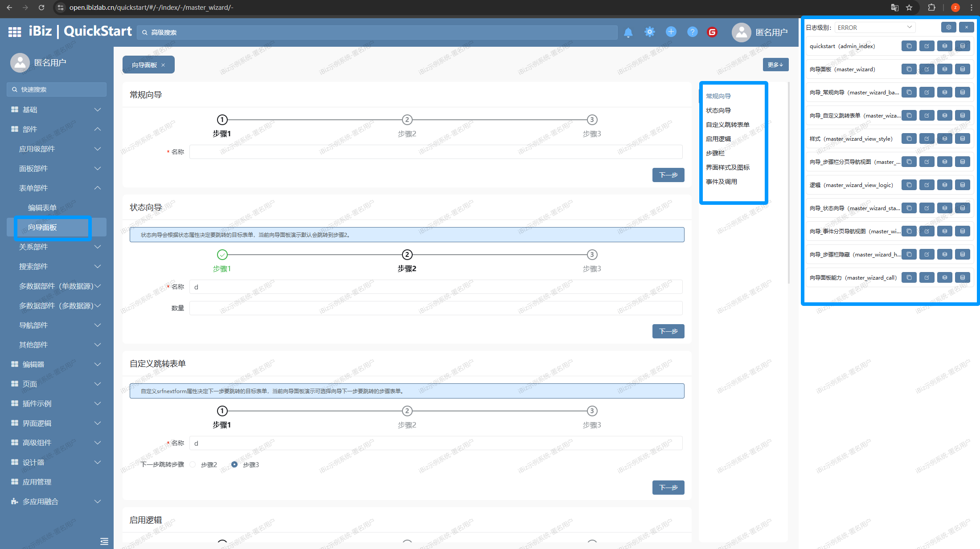Click database icon in 样式 (master_wizard_view_style) row
The height and width of the screenshot is (549, 980).
[x=962, y=138]
